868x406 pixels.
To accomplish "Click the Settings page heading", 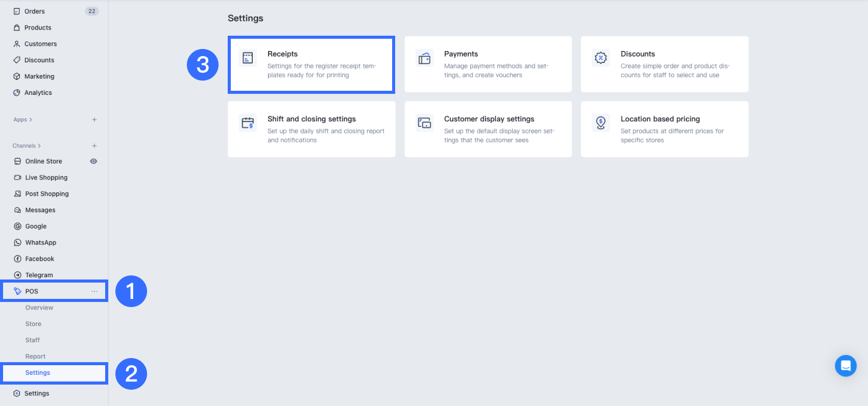I will click(246, 18).
